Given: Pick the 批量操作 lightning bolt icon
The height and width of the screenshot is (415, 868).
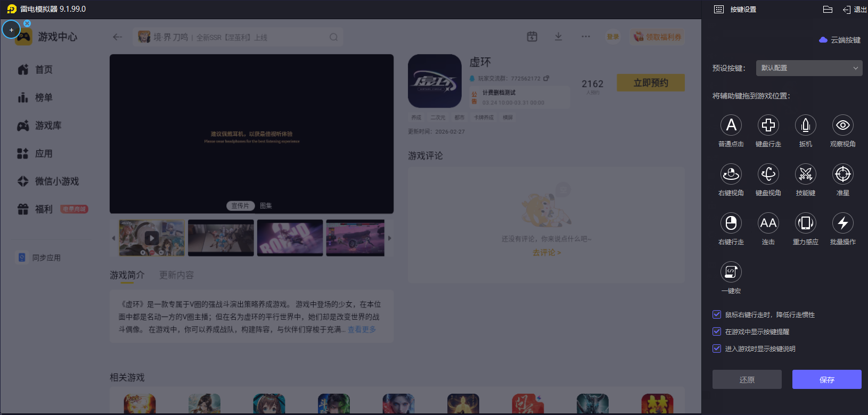Looking at the screenshot, I should (842, 223).
